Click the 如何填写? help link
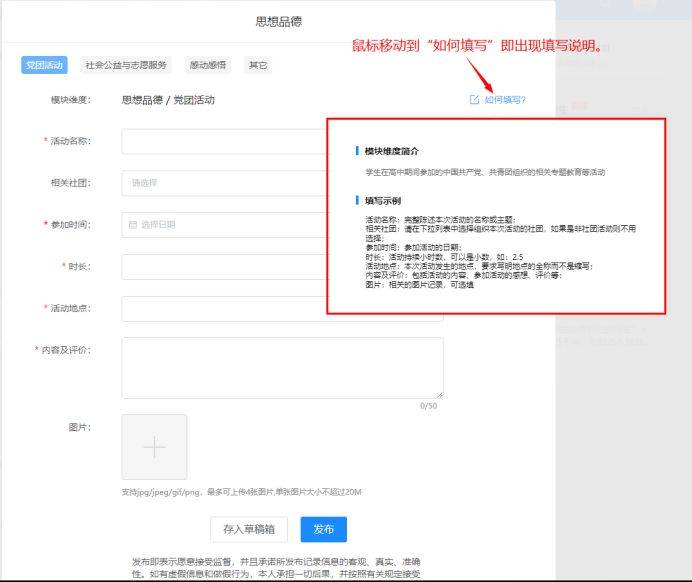 click(505, 100)
